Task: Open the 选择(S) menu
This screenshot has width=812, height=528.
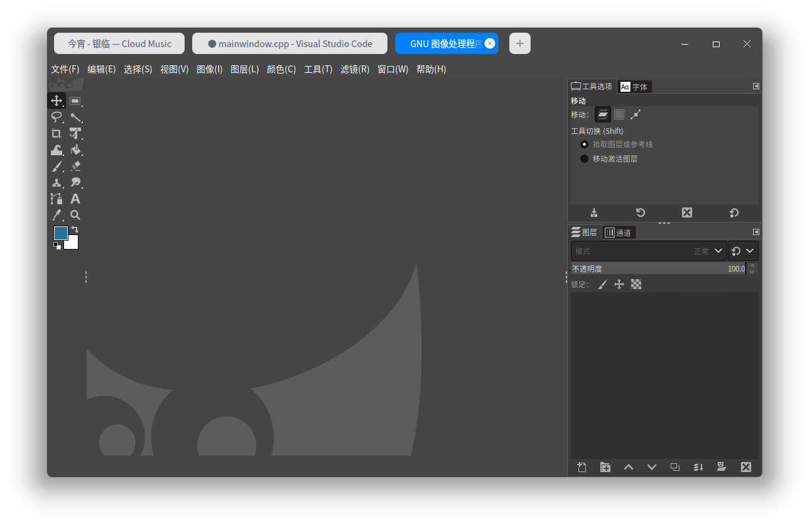Action: (x=138, y=69)
